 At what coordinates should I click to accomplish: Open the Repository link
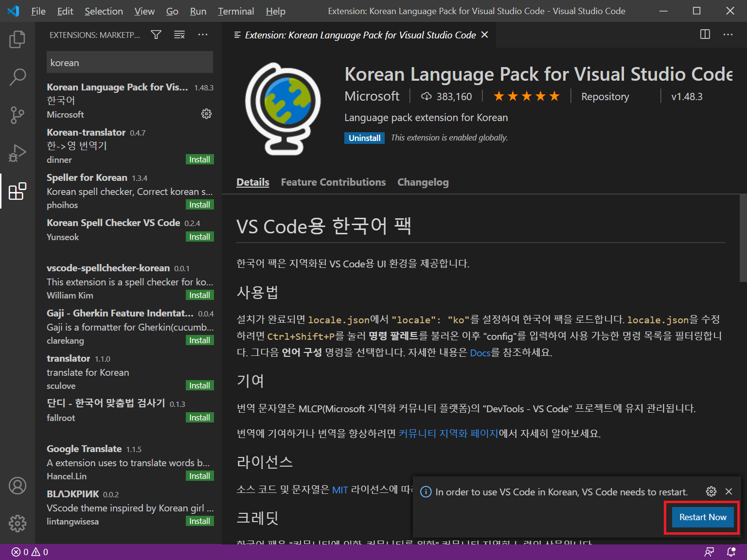[605, 96]
